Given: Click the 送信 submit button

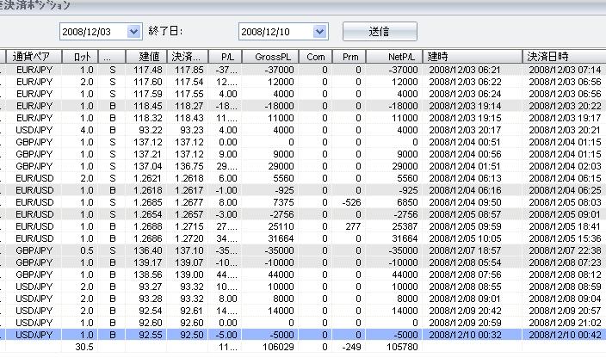Looking at the screenshot, I should pos(380,31).
